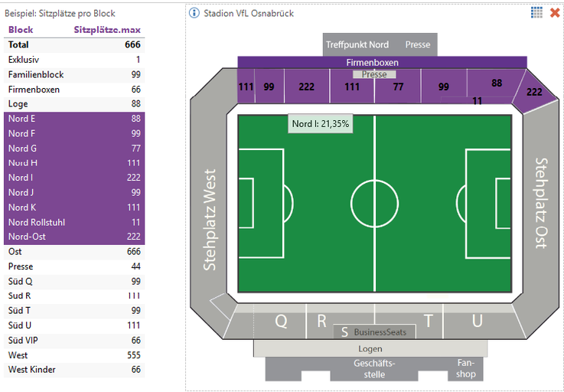Viewport: 564px width, 392px height.
Task: Click the Treffpunkt Nord area
Action: (x=357, y=44)
